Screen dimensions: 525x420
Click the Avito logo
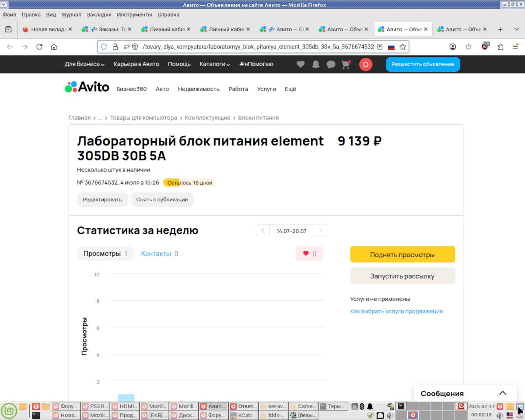click(87, 87)
